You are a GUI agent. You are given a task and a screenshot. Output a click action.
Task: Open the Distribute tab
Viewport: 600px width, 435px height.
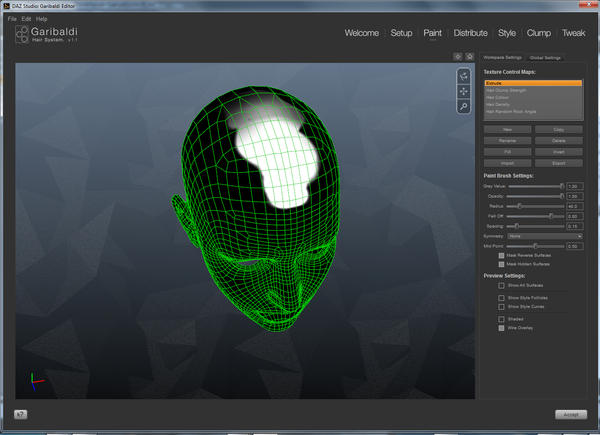(x=470, y=33)
